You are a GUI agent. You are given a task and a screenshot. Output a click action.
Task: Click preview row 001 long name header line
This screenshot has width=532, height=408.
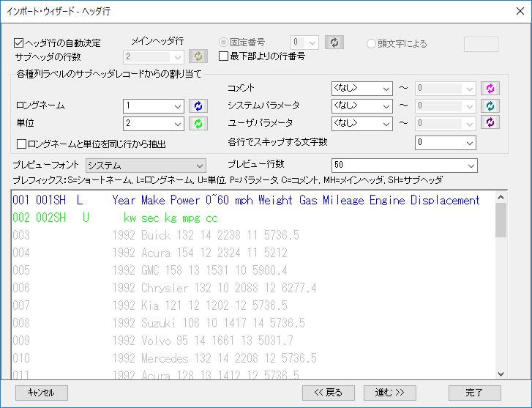pos(246,200)
